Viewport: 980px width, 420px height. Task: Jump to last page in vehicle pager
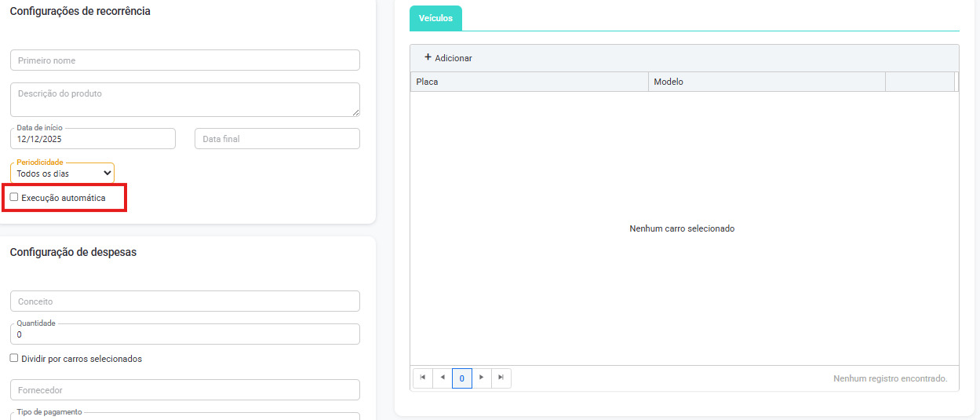click(x=501, y=378)
